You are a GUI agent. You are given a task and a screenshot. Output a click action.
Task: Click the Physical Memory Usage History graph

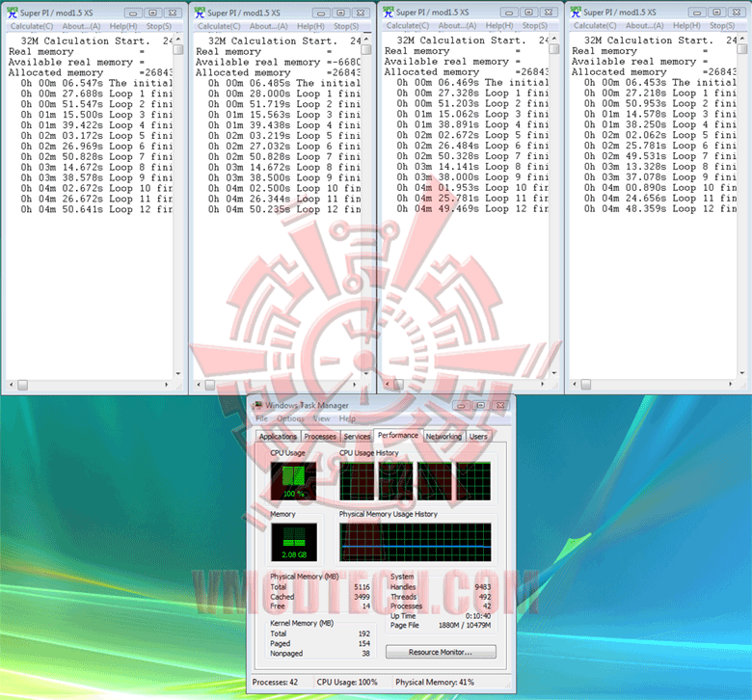pyautogui.click(x=416, y=542)
